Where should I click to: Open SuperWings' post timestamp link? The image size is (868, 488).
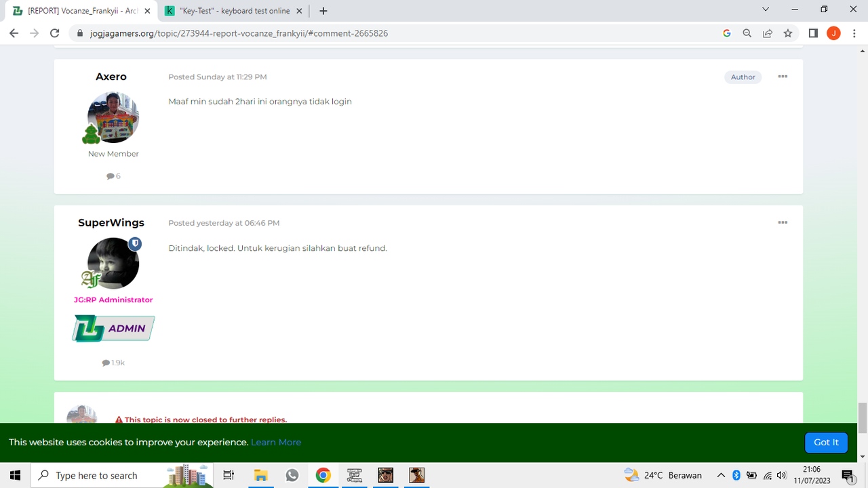(x=224, y=223)
